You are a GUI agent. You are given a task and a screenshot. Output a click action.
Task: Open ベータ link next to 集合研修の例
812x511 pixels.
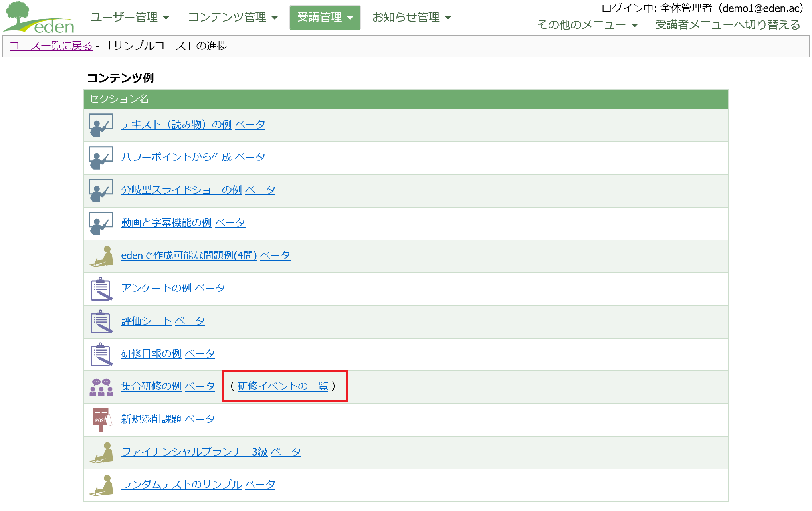[200, 386]
